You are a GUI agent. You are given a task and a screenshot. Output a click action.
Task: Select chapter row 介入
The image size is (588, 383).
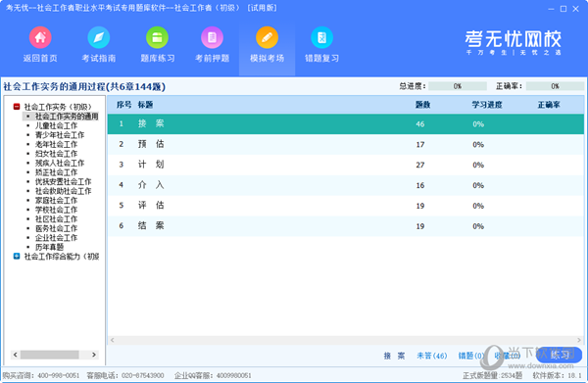pyautogui.click(x=346, y=185)
